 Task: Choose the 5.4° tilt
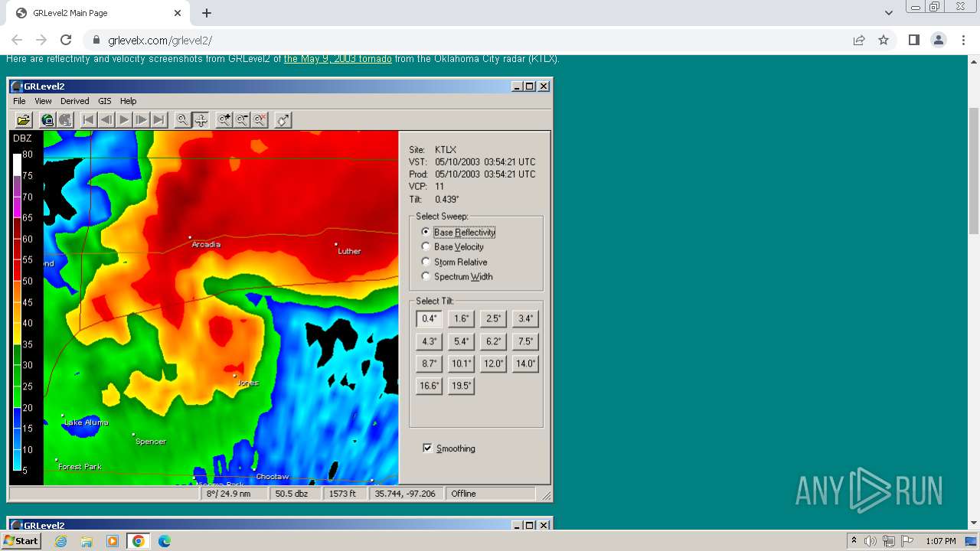click(462, 341)
